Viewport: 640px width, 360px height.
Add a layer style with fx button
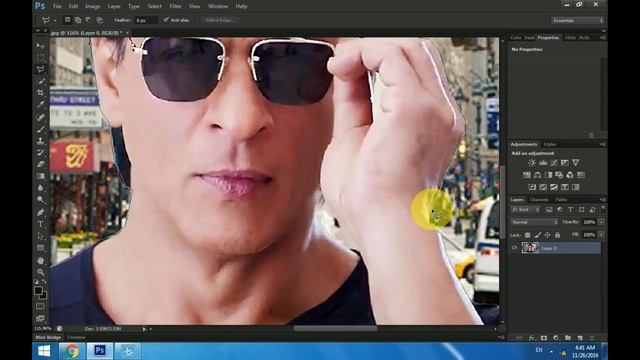[x=531, y=338]
